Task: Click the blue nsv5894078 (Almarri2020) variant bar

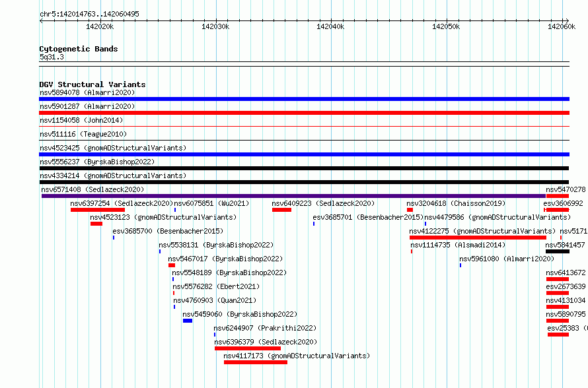Action: coord(304,99)
